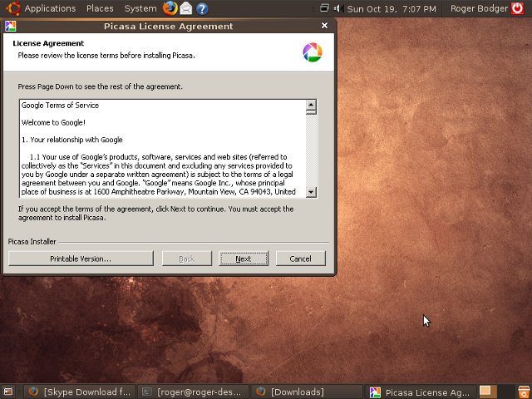532x399 pixels.
Task: Click Show Desktop icon in bottom panel
Action: coord(8,392)
